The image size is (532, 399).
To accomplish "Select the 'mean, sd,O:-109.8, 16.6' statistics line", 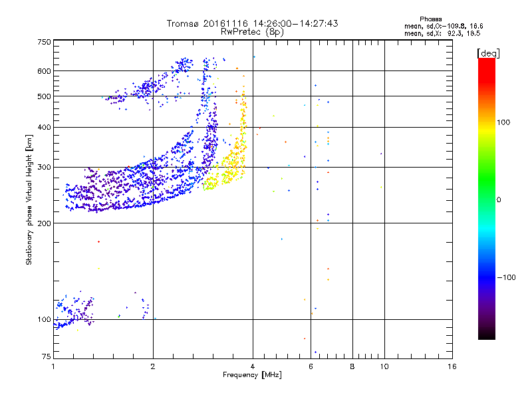I will [444, 26].
